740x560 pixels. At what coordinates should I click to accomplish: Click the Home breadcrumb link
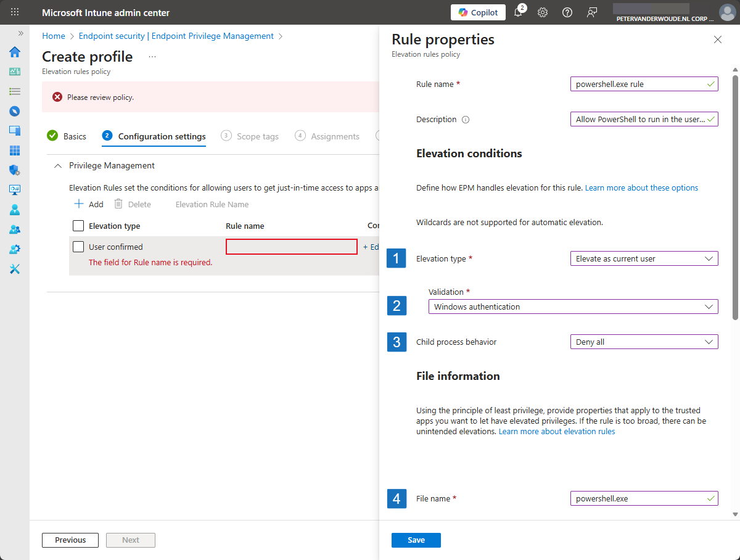coord(54,36)
